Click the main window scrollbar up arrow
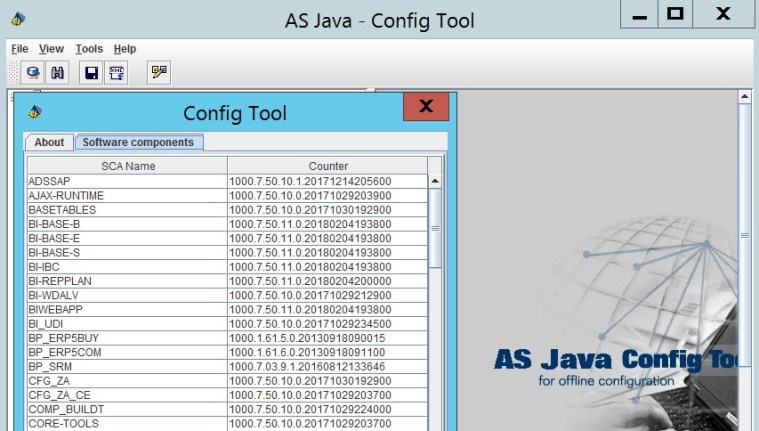 click(744, 96)
